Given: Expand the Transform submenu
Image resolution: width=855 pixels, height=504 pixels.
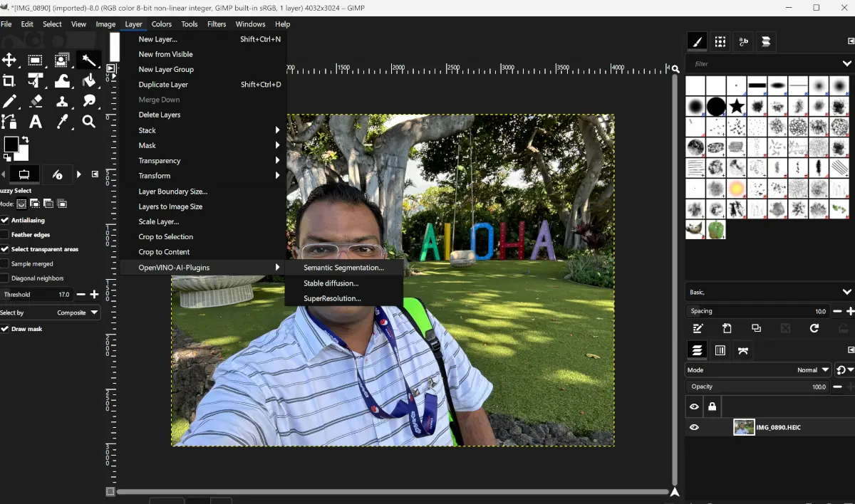Looking at the screenshot, I should 203,176.
